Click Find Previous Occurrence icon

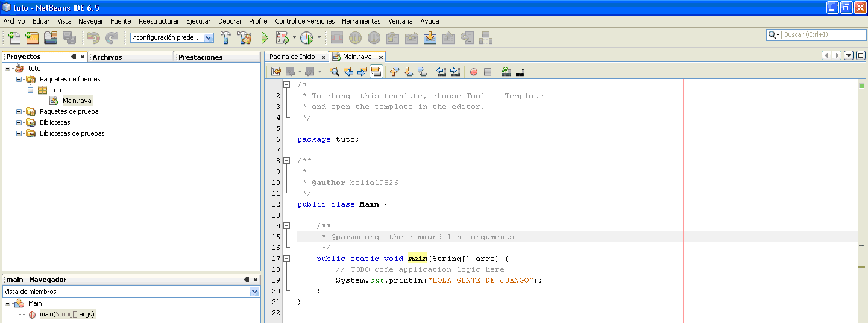348,72
